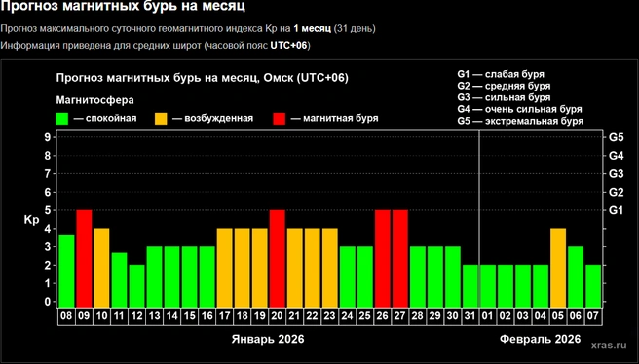Click the 'G1' storm level label on right axis
Viewport: 639px width, 364px height.
[616, 210]
